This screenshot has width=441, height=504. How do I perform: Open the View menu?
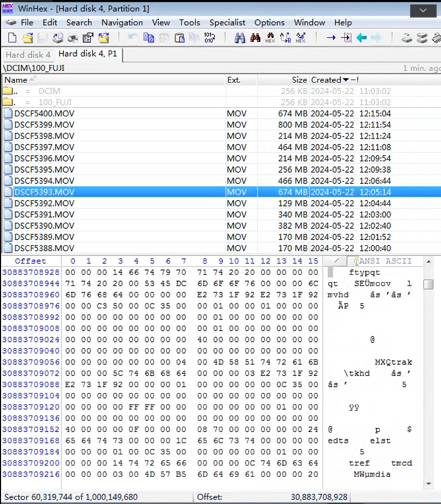click(x=161, y=22)
